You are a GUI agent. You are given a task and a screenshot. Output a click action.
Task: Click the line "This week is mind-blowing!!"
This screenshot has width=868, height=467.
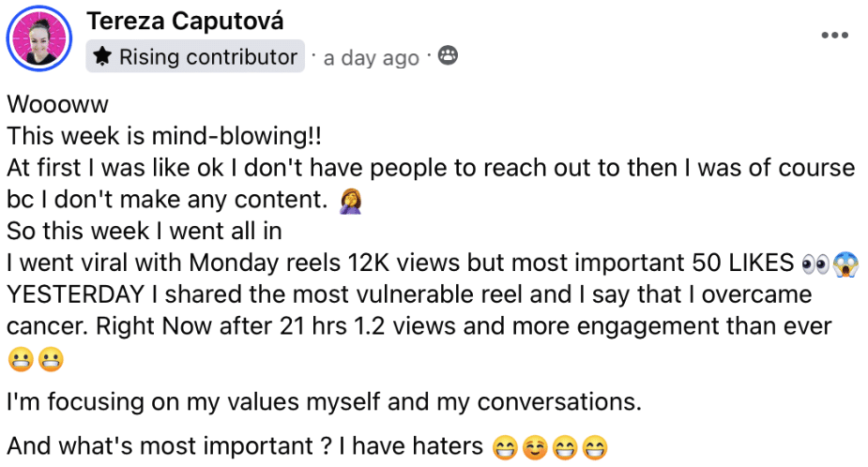pos(164,137)
